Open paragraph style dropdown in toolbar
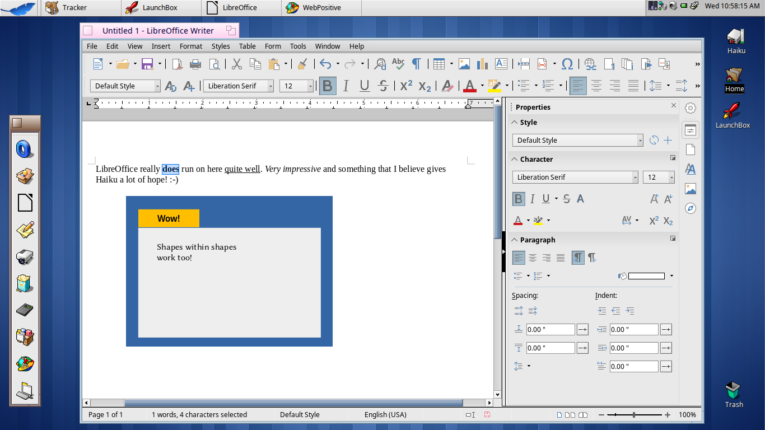This screenshot has height=430, width=765. pyautogui.click(x=157, y=86)
